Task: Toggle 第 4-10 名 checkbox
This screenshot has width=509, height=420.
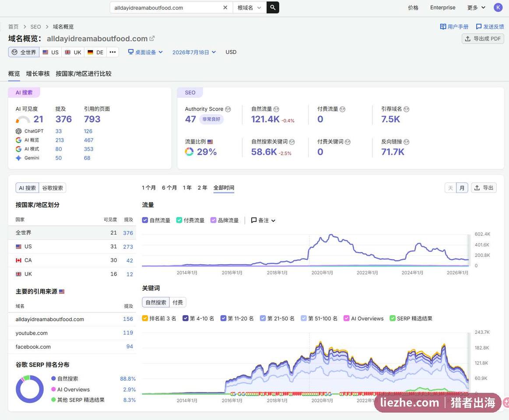Action: pos(186,318)
